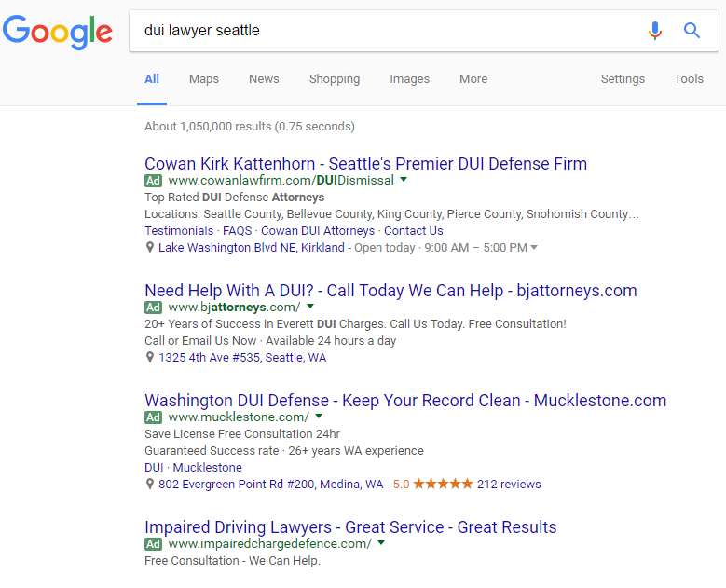Viewport: 726px width, 588px height.
Task: Click the blue magnifying glass search icon
Action: pos(692,31)
